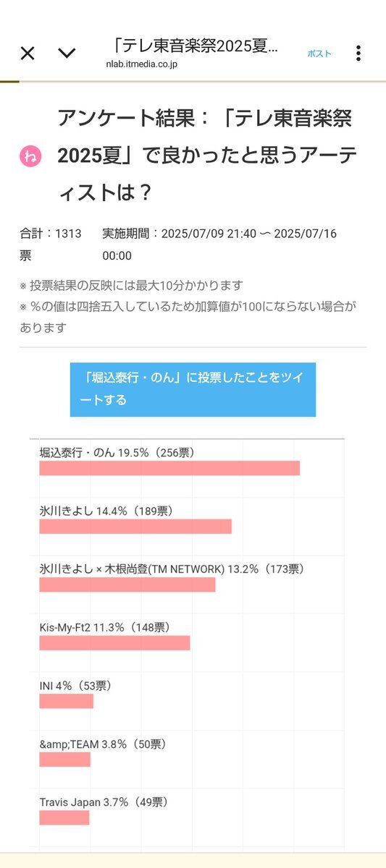This screenshot has height=868, width=386.
Task: Select the Travis Japan result label
Action: (x=104, y=801)
